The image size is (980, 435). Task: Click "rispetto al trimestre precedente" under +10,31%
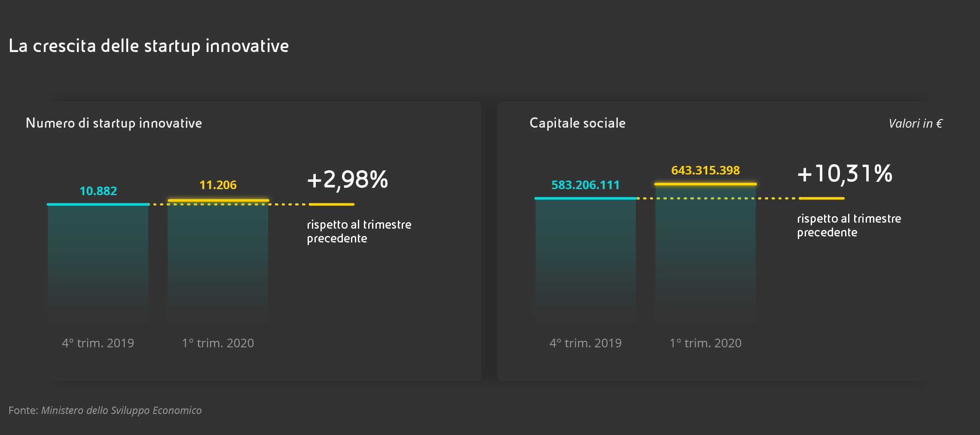[849, 225]
